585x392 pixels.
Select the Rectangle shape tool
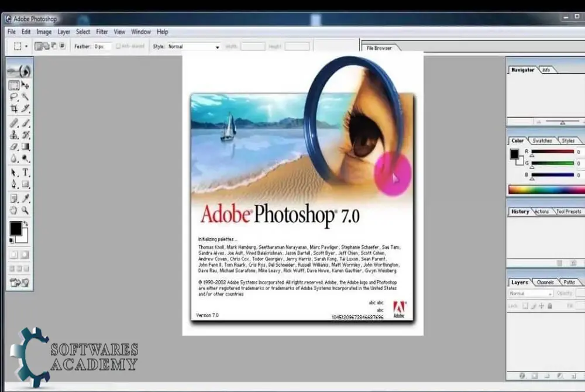[x=25, y=184]
